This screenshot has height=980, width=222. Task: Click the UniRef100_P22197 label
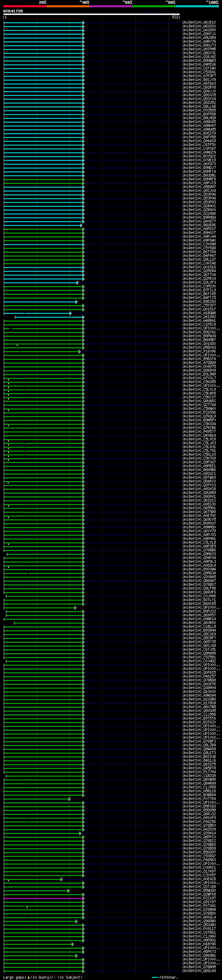[199, 898]
